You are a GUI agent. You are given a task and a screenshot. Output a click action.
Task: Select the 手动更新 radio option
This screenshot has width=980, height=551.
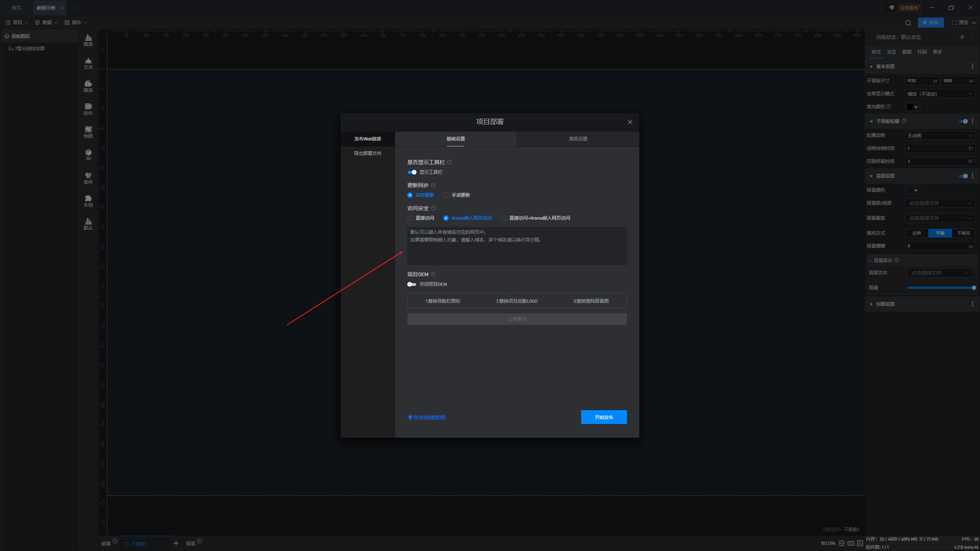tap(446, 195)
